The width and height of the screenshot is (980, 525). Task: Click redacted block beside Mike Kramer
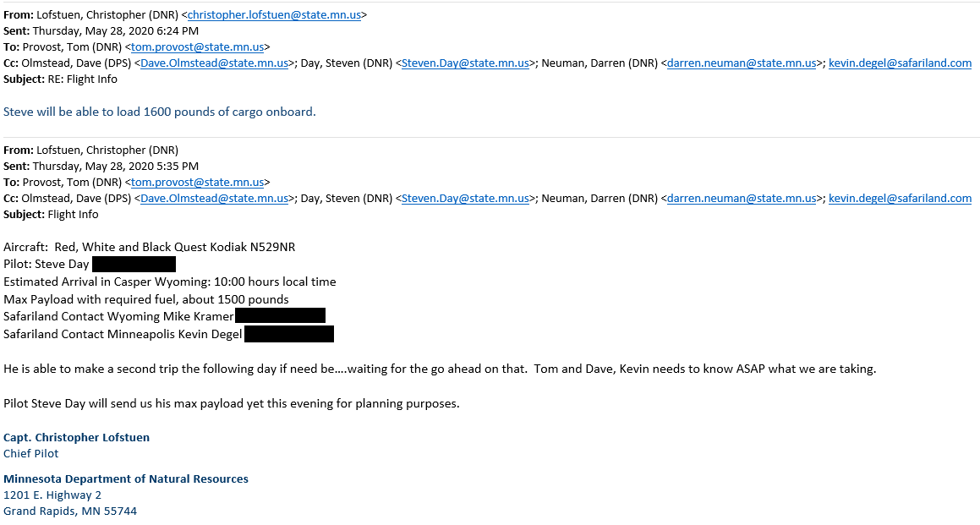tap(280, 316)
